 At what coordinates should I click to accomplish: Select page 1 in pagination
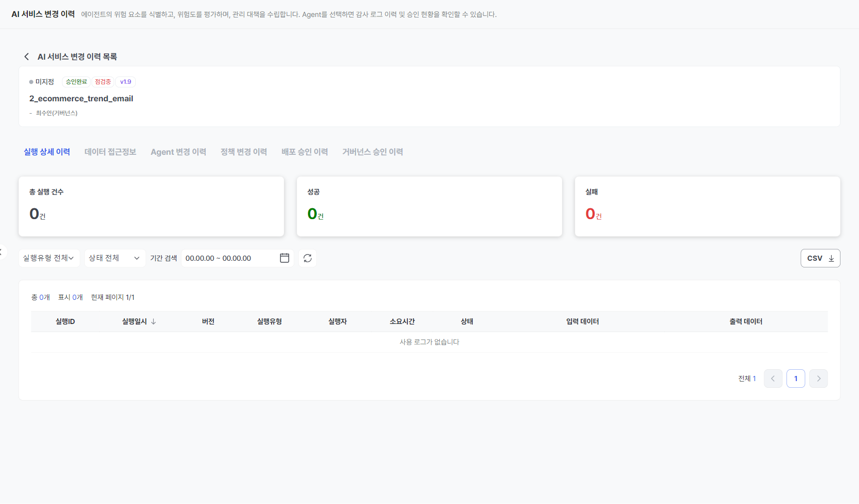click(796, 379)
